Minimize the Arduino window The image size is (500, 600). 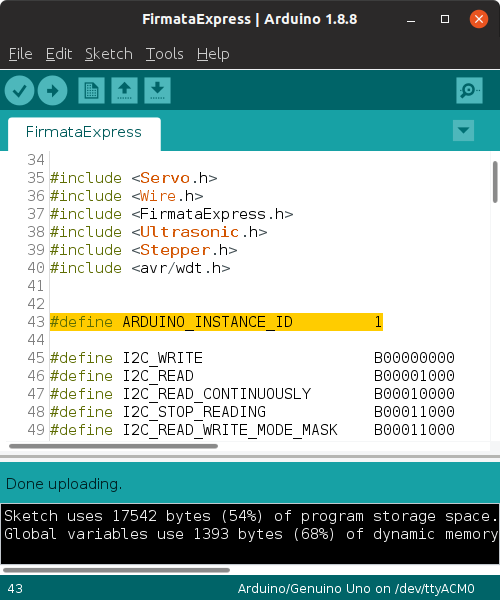pos(411,20)
